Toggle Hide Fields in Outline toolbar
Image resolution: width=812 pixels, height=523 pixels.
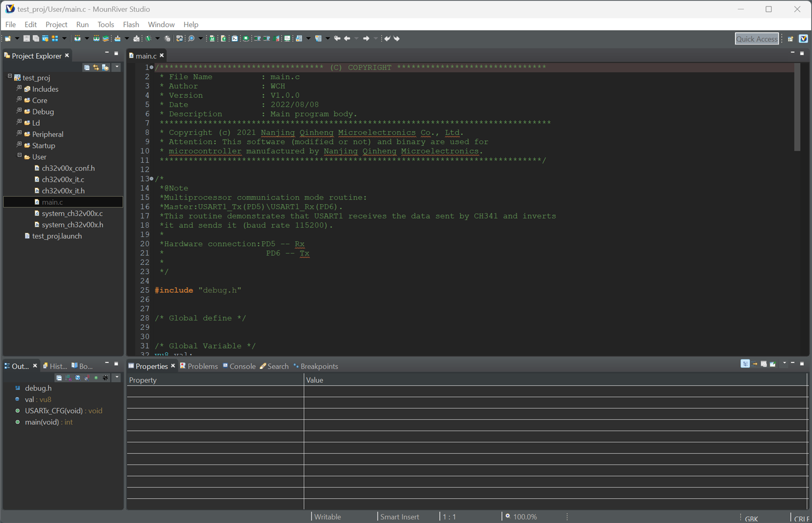click(x=77, y=377)
